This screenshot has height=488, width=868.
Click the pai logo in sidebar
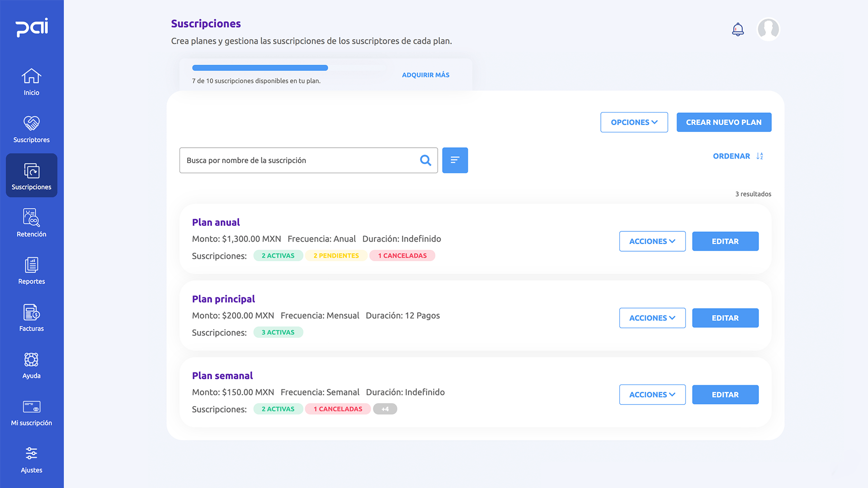pyautogui.click(x=32, y=28)
